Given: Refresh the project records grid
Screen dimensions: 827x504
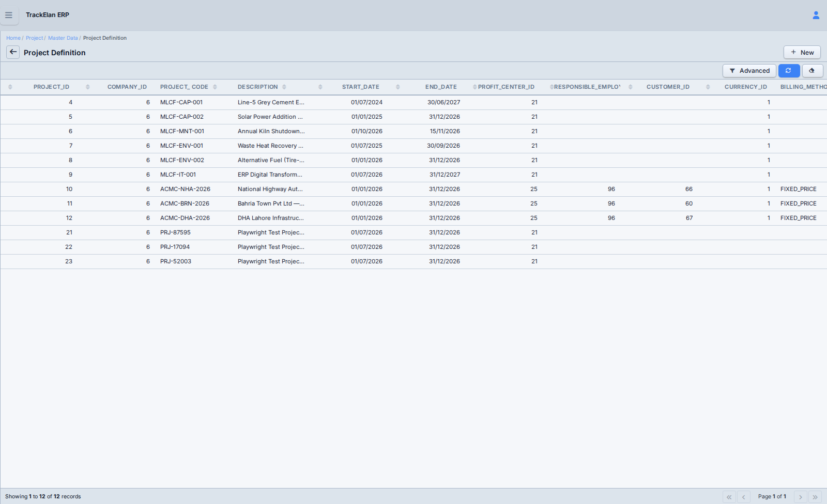Looking at the screenshot, I should point(789,71).
